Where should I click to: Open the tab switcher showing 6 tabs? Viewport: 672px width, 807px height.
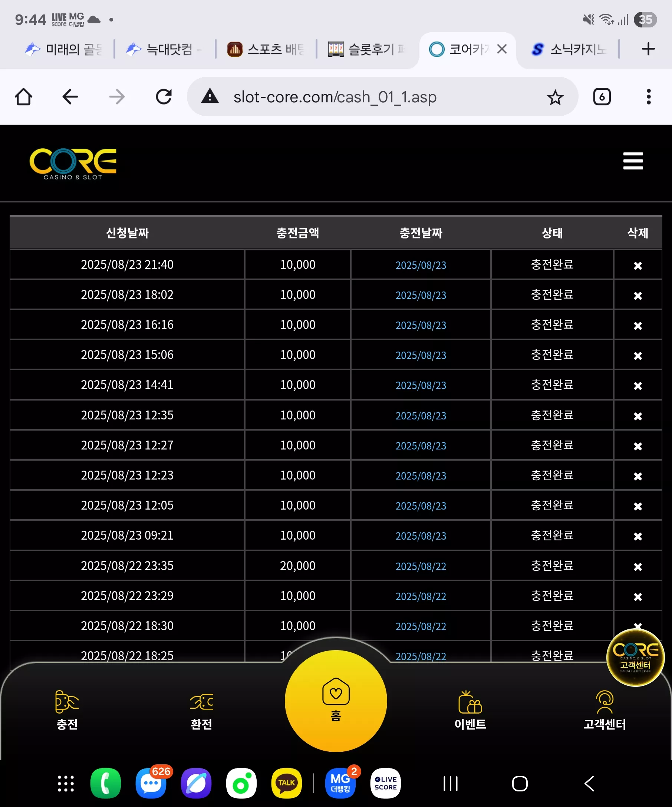tap(602, 97)
